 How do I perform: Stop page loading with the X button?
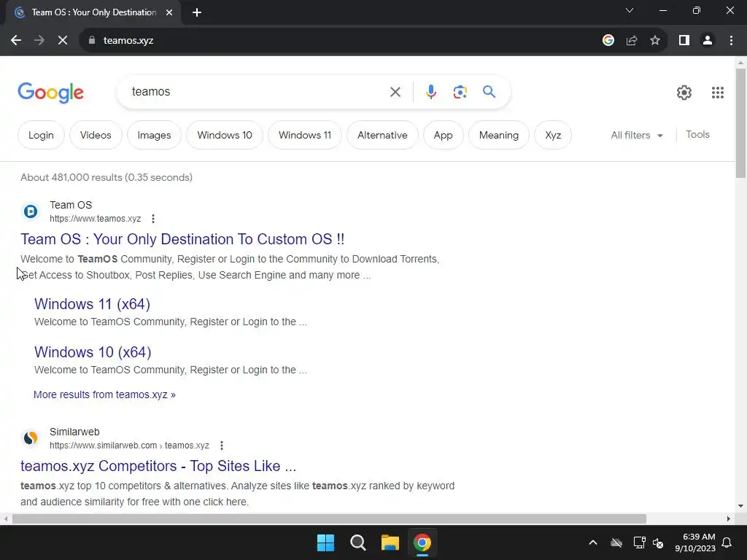coord(63,41)
